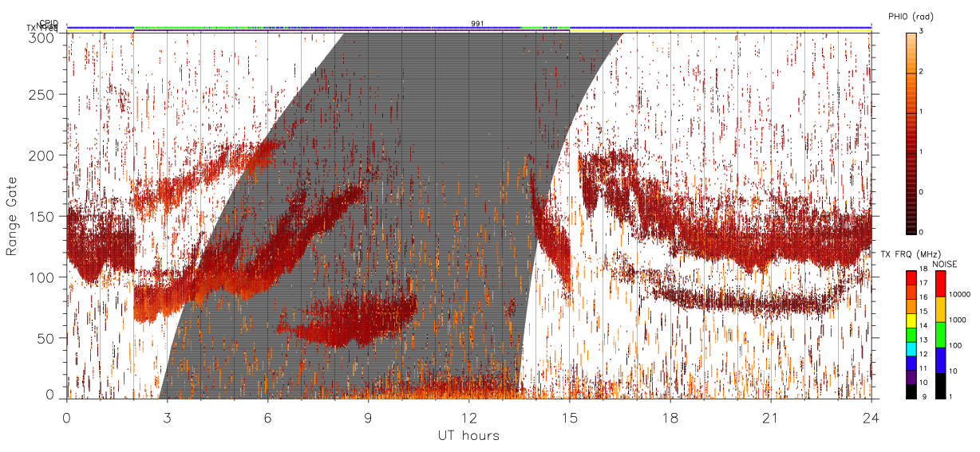Click the 'UT hours' x-axis label
980x452 pixels.
click(x=468, y=436)
